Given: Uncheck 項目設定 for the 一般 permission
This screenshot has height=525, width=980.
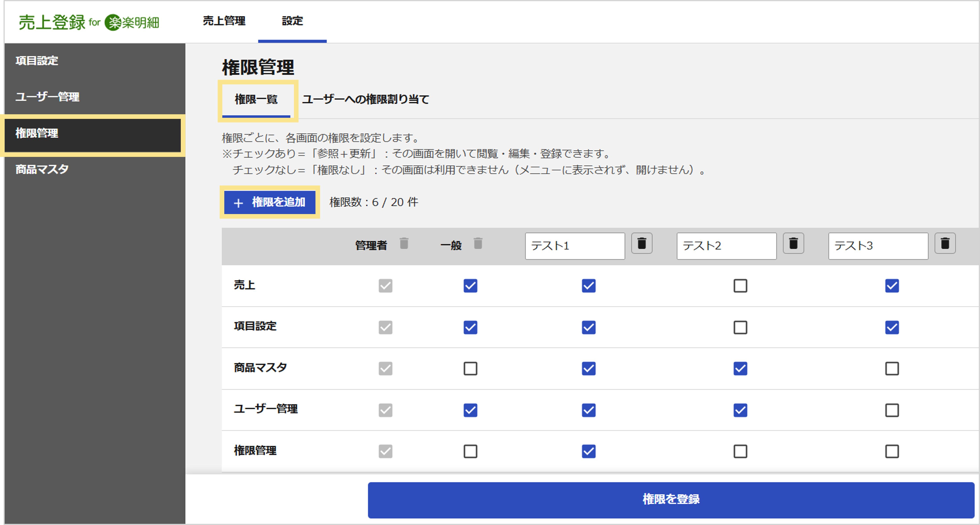Looking at the screenshot, I should pyautogui.click(x=470, y=327).
